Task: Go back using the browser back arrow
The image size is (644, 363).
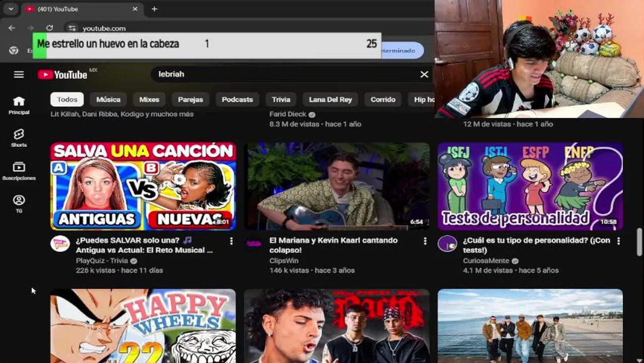Action: [x=12, y=28]
